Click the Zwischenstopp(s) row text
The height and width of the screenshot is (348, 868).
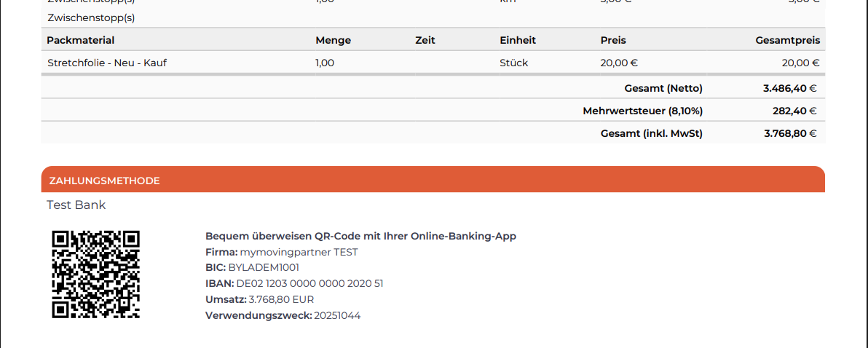click(91, 17)
